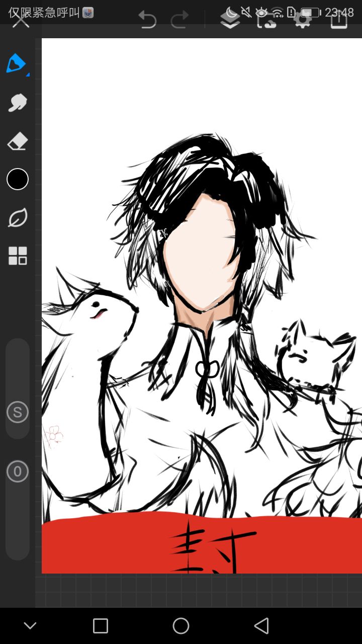Select the Smudge finger tool
Image resolution: width=362 pixels, height=644 pixels.
[x=17, y=103]
